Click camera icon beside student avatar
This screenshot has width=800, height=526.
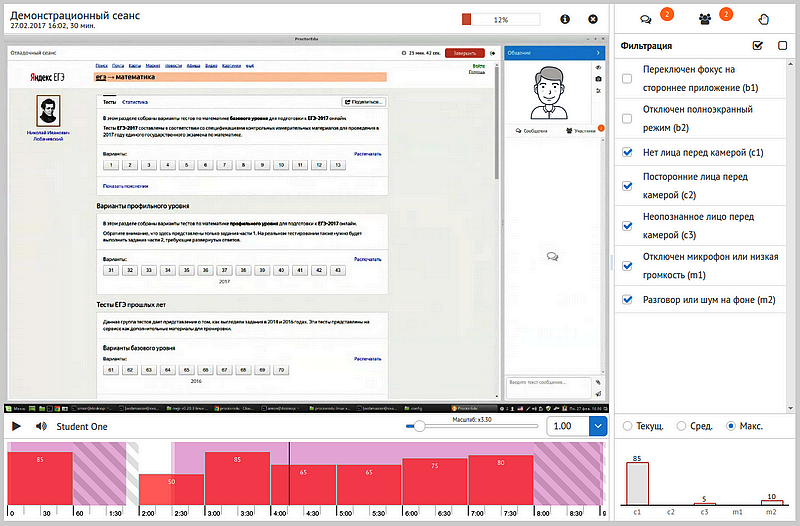[x=598, y=79]
